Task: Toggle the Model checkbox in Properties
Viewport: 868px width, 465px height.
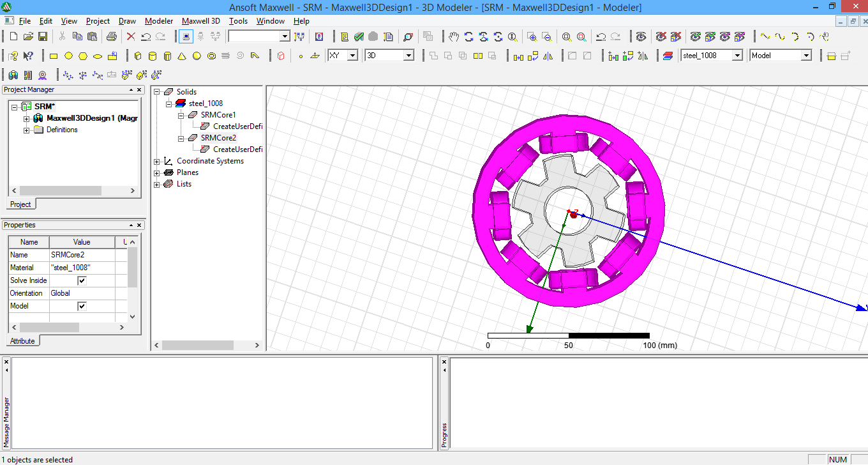Action: [x=82, y=306]
